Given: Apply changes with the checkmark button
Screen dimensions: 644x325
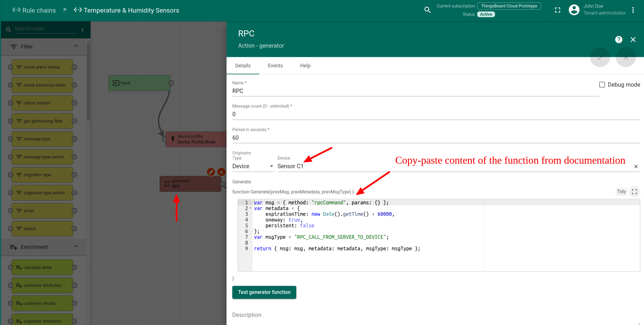Looking at the screenshot, I should [600, 57].
